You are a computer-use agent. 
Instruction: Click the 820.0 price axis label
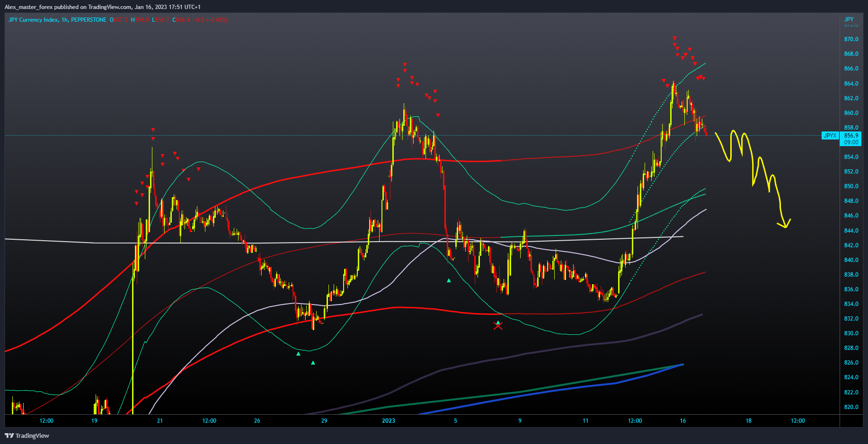[851, 407]
